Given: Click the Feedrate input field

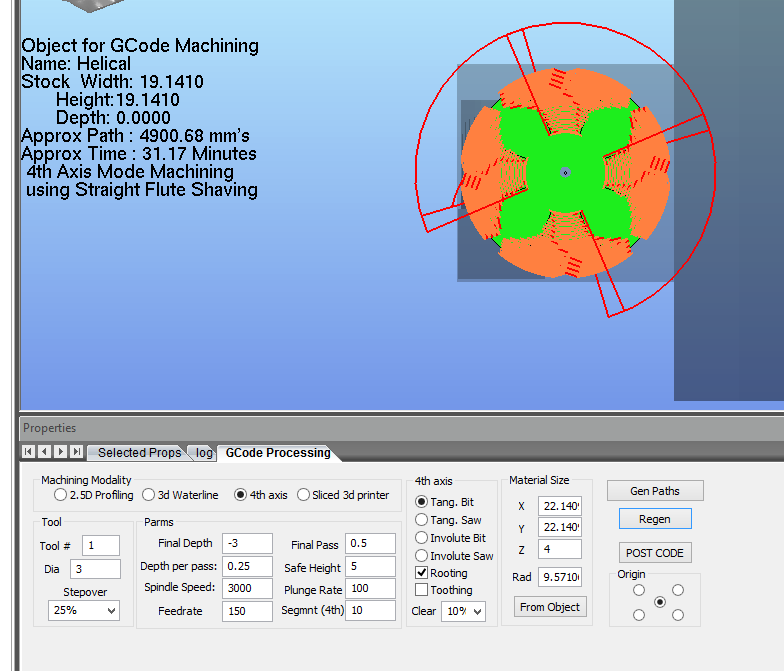Looking at the screenshot, I should click(x=248, y=611).
